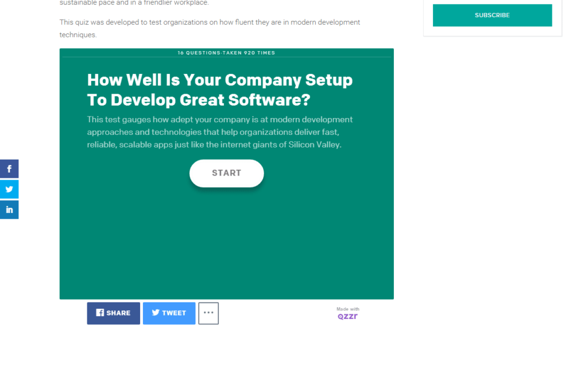Open more sharing options via ellipsis icon

(x=208, y=313)
